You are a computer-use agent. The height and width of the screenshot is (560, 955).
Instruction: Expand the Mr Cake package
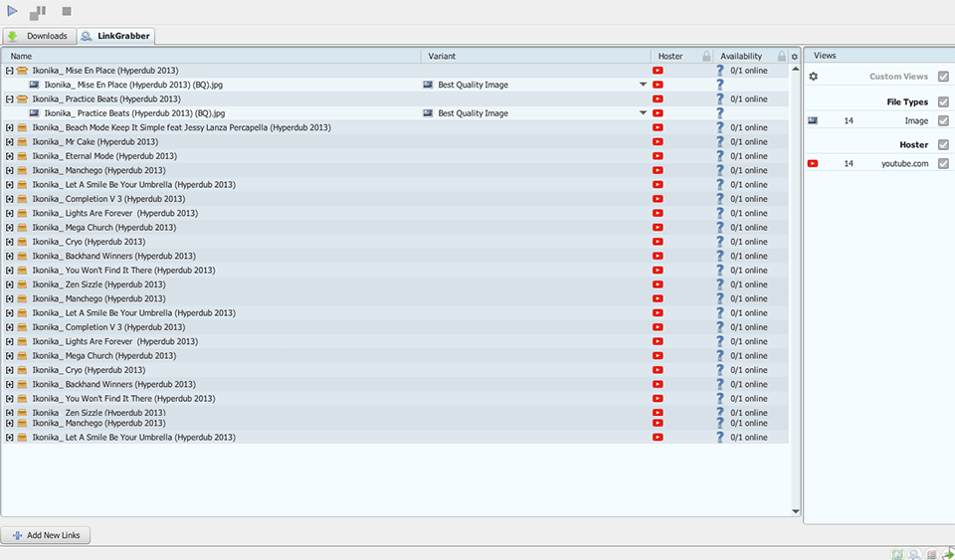(x=9, y=142)
